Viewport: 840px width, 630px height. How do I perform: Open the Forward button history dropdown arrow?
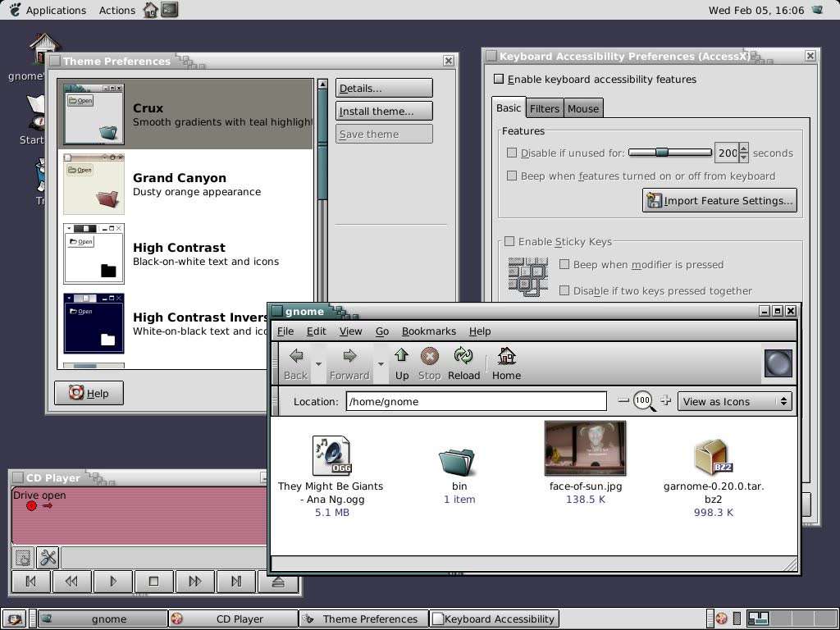click(381, 363)
